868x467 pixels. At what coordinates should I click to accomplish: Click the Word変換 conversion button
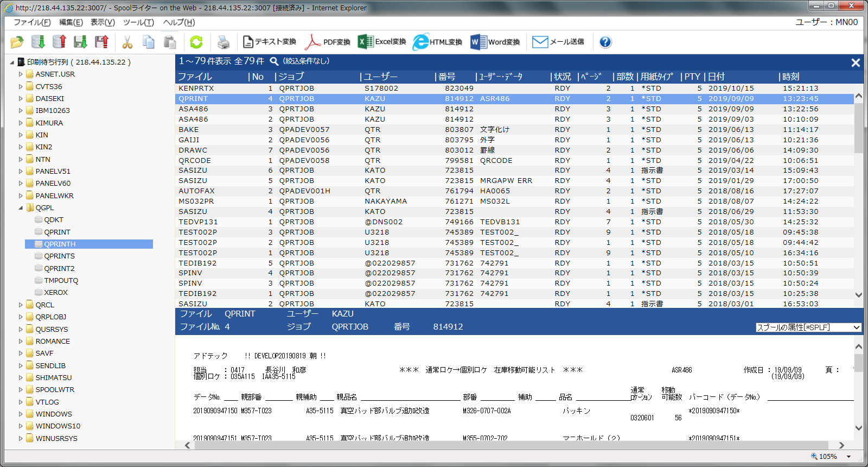pos(495,42)
